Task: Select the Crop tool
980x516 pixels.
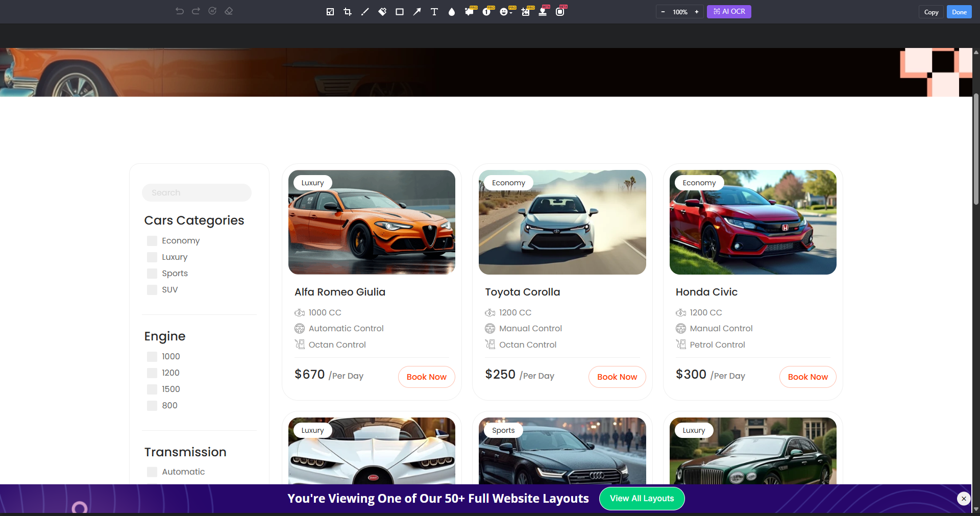Action: pyautogui.click(x=348, y=12)
